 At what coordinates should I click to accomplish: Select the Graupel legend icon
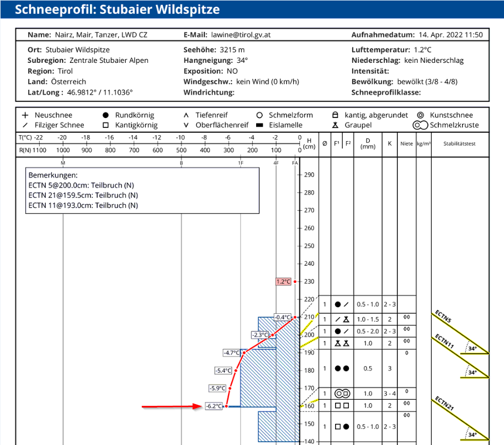point(335,125)
